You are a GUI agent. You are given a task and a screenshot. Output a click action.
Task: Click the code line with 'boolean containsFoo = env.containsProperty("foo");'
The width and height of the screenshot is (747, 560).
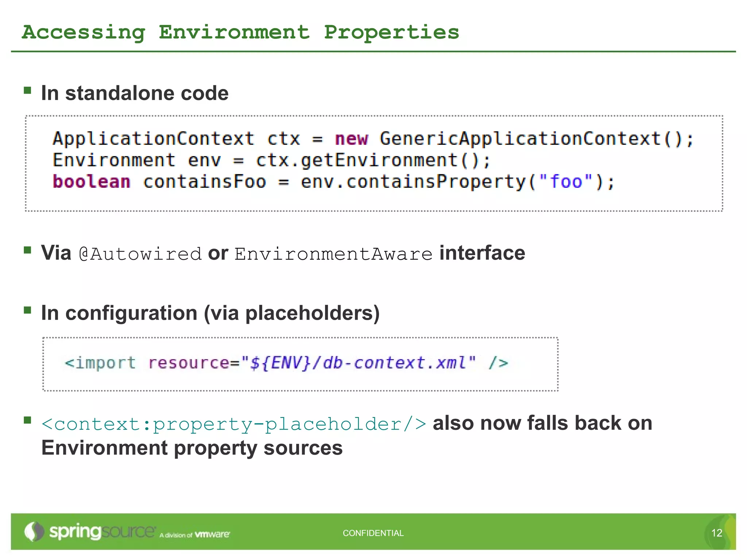pos(334,182)
